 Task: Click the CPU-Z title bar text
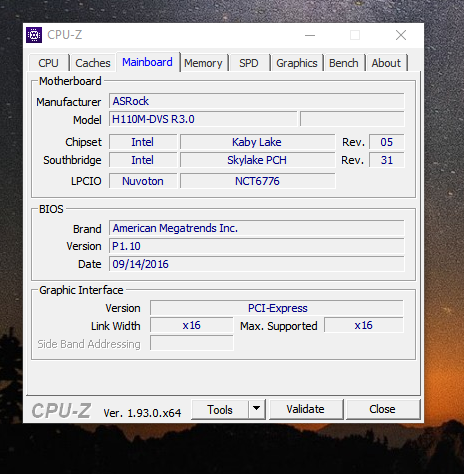(65, 35)
